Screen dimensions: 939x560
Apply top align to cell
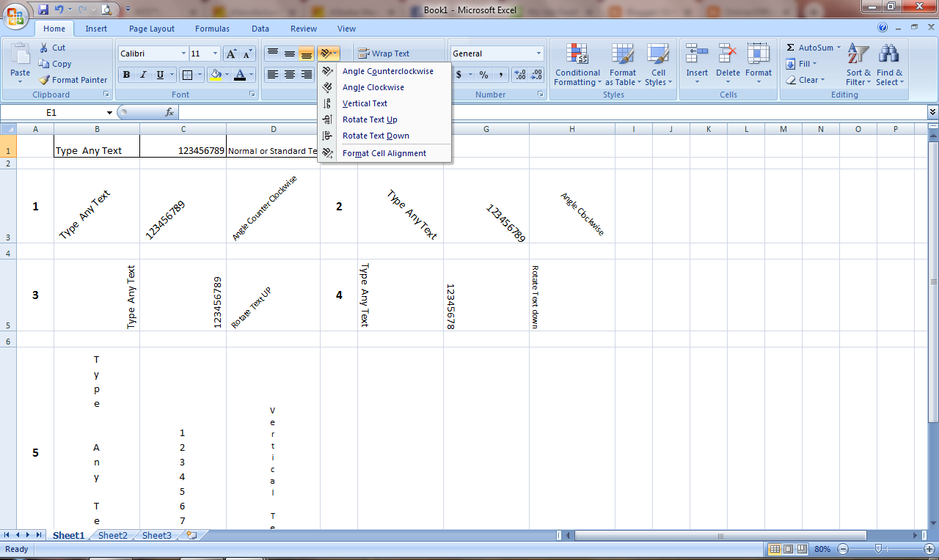coord(273,54)
